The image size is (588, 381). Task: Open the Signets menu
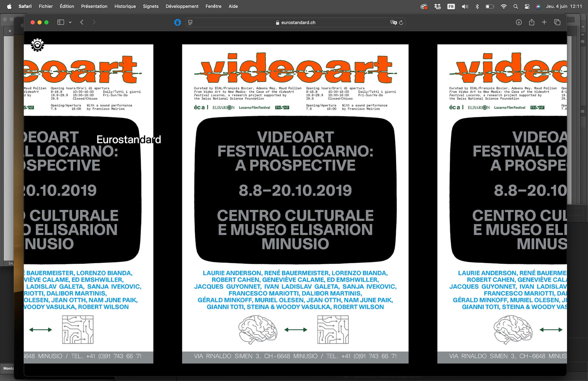[x=151, y=6]
